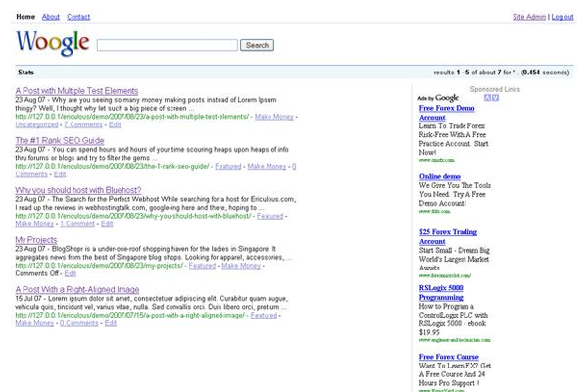The width and height of the screenshot is (588, 392).
Task: Open the 'Free Forex Demo Account' ad
Action: [447, 113]
